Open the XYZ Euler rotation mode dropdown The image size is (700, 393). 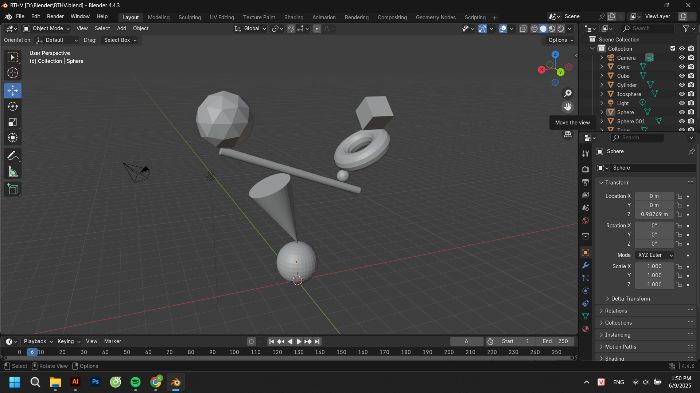(x=654, y=255)
